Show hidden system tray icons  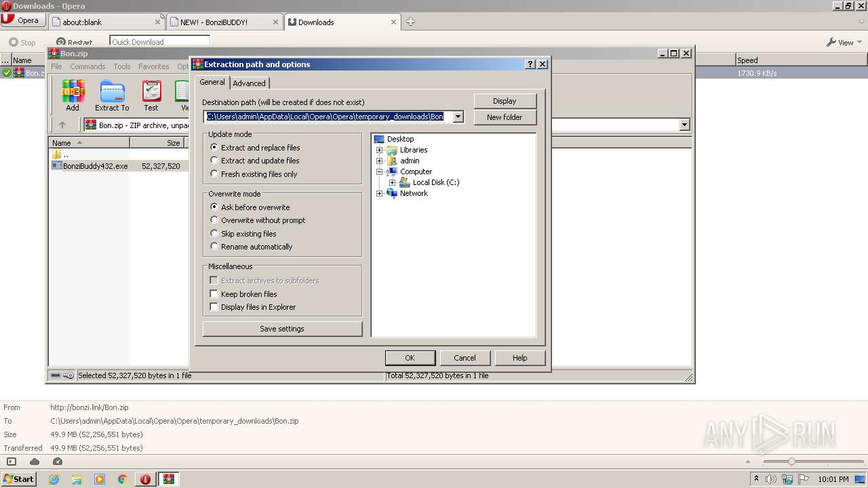pos(756,479)
